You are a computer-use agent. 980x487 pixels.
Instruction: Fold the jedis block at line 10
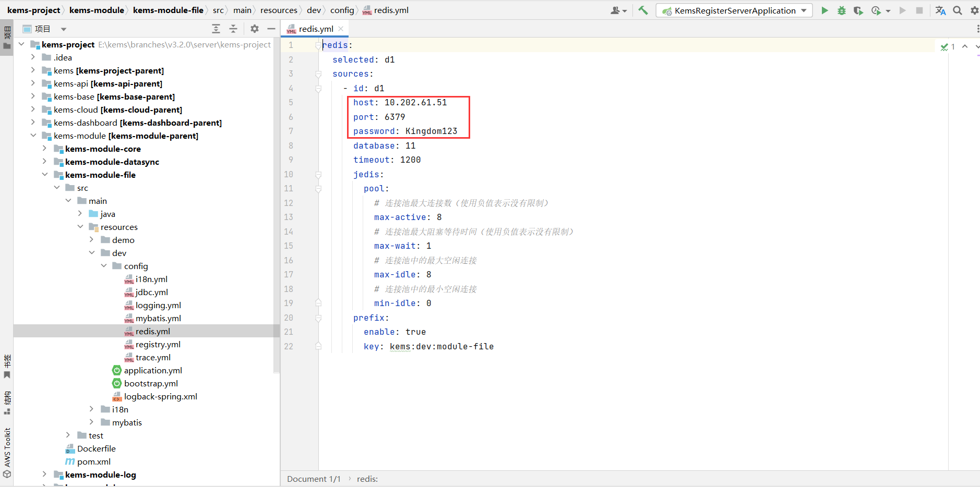coord(318,175)
